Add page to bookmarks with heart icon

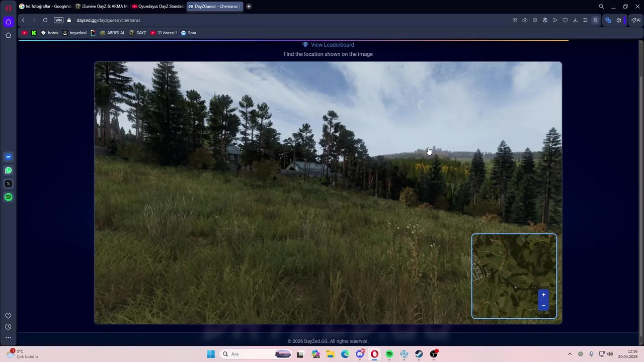click(565, 20)
